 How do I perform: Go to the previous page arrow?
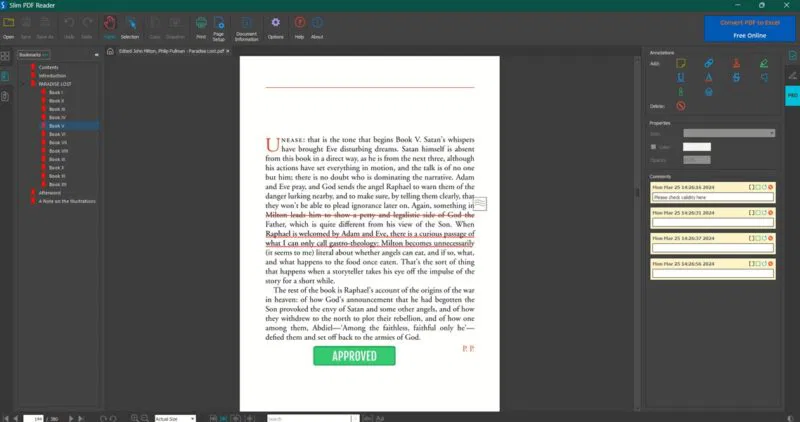16,418
